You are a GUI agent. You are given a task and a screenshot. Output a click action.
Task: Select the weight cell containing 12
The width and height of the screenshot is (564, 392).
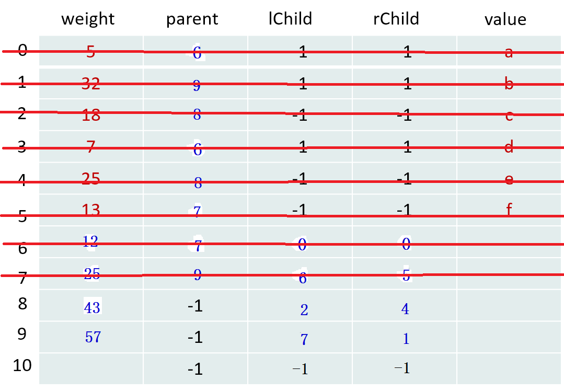(x=90, y=241)
